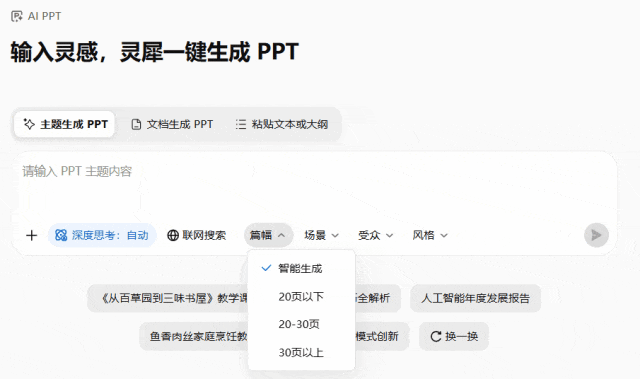Image resolution: width=640 pixels, height=379 pixels.
Task: Click the globe icon for 联网搜索
Action: click(173, 235)
